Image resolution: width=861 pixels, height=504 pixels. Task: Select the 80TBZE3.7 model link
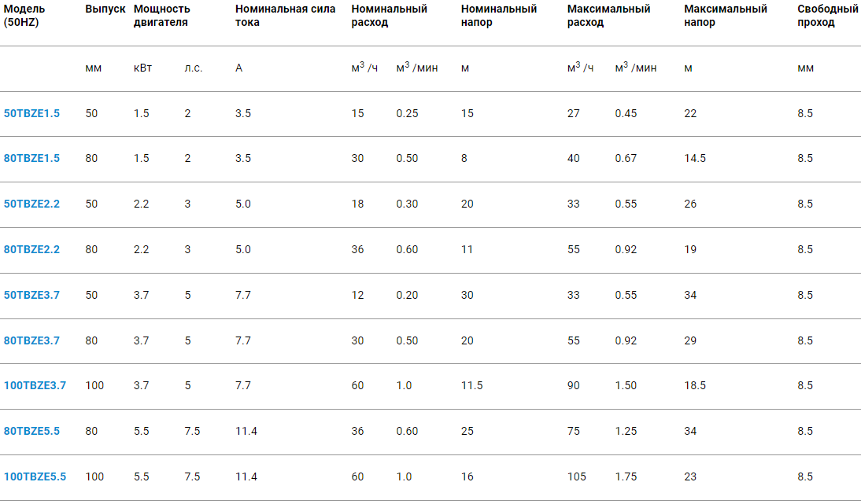click(31, 341)
